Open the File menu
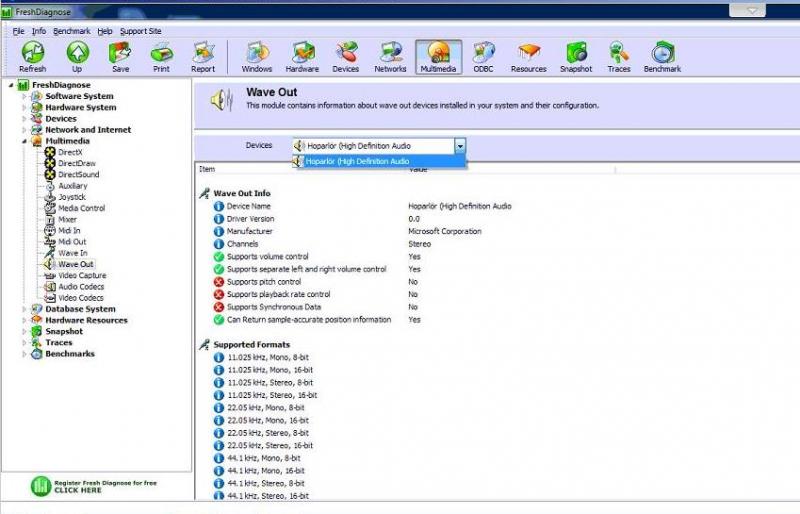 19,31
